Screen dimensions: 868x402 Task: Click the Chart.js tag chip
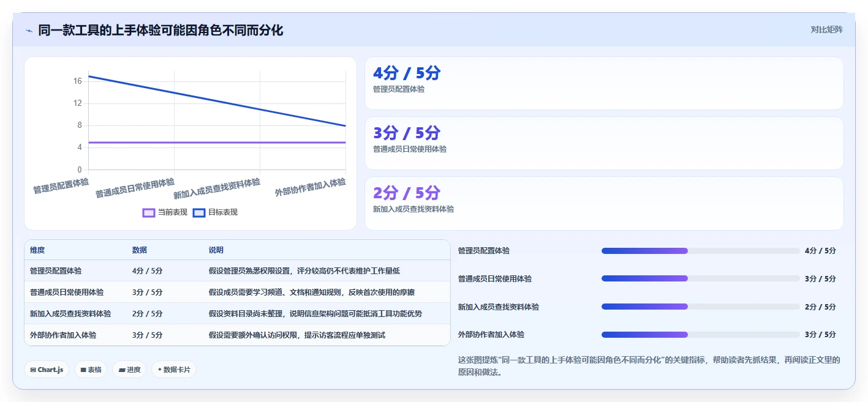tap(47, 370)
